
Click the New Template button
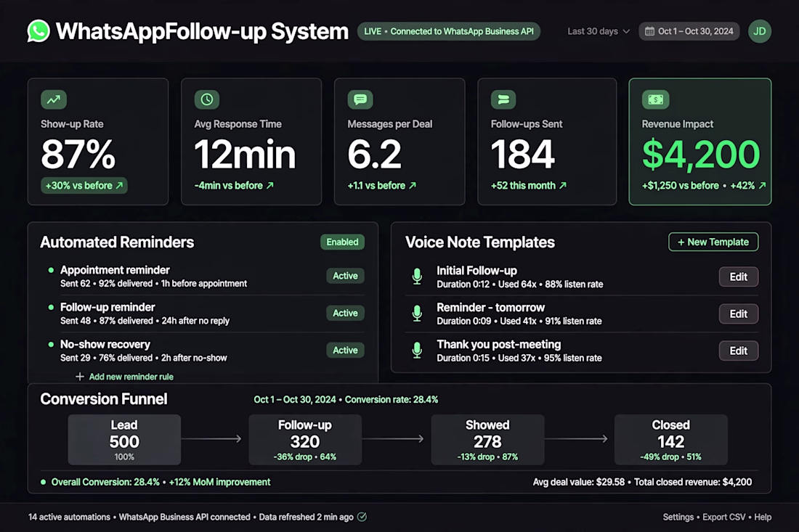713,242
